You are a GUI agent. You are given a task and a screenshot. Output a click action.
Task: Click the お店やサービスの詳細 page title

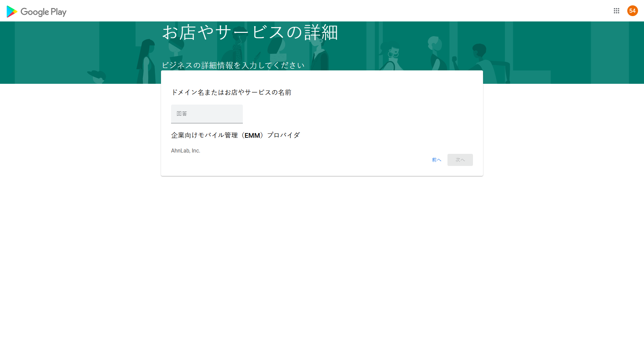click(250, 33)
